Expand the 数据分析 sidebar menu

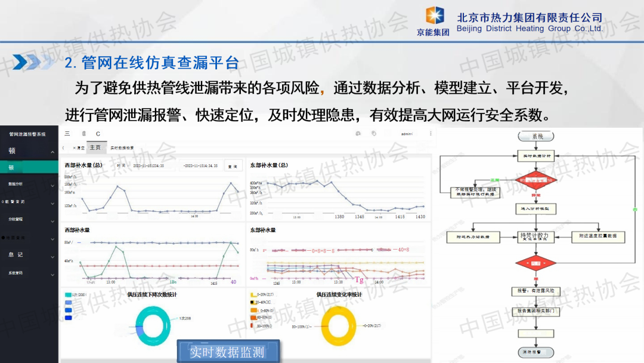click(52, 184)
